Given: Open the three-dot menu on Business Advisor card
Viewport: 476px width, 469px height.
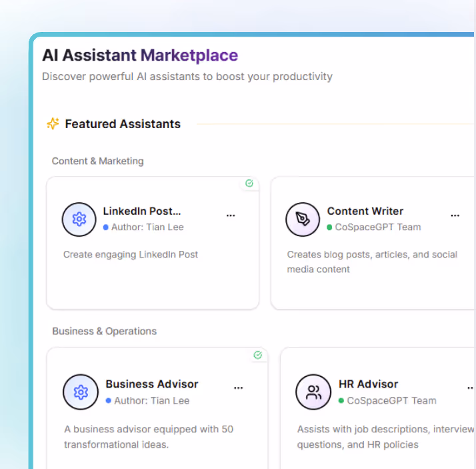Looking at the screenshot, I should 238,388.
